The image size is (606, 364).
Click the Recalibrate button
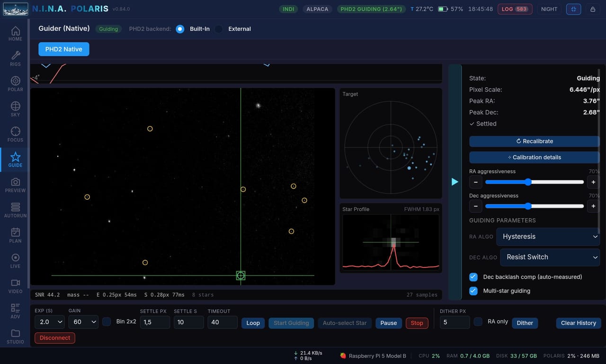(535, 141)
